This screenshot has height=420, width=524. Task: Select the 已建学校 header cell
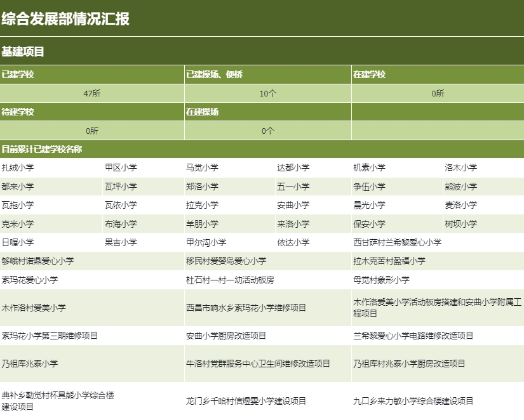pyautogui.click(x=92, y=74)
